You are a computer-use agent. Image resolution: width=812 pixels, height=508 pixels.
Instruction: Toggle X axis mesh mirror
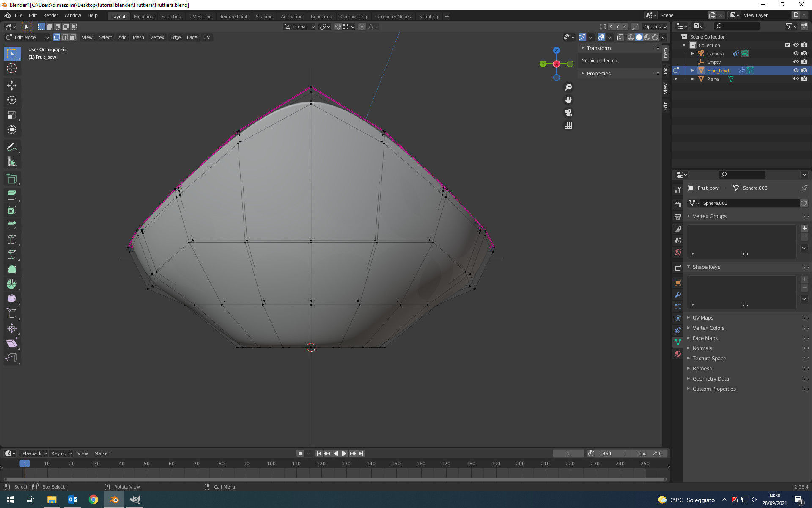[x=610, y=27]
